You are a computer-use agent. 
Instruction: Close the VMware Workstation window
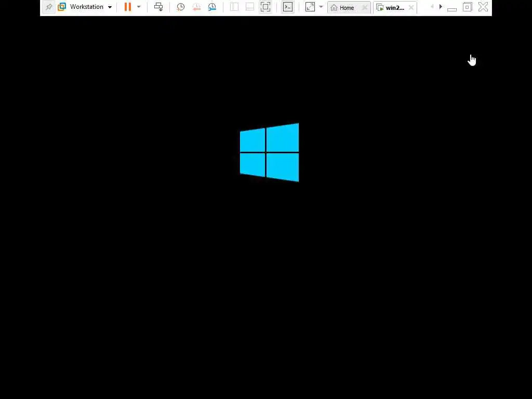483,7
